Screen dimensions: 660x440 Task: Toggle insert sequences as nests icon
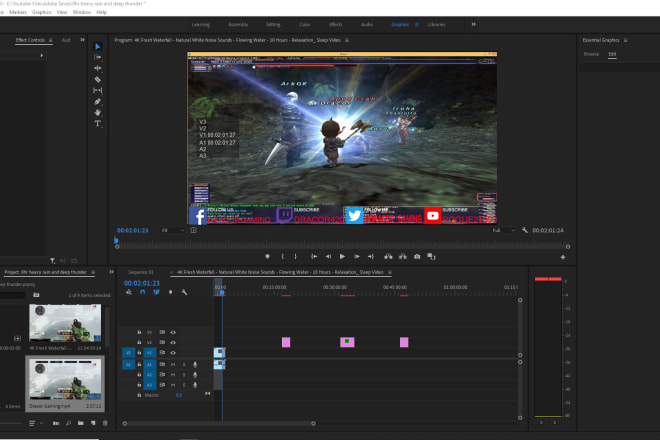129,292
